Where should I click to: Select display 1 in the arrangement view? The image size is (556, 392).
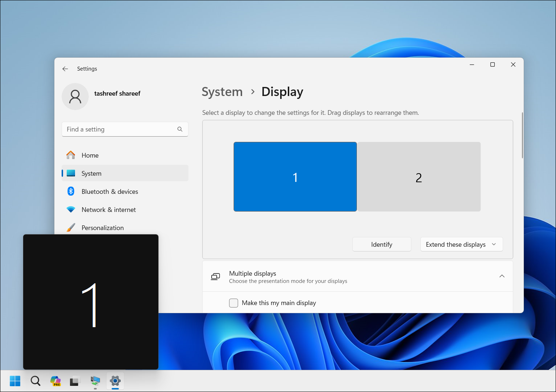pos(295,177)
